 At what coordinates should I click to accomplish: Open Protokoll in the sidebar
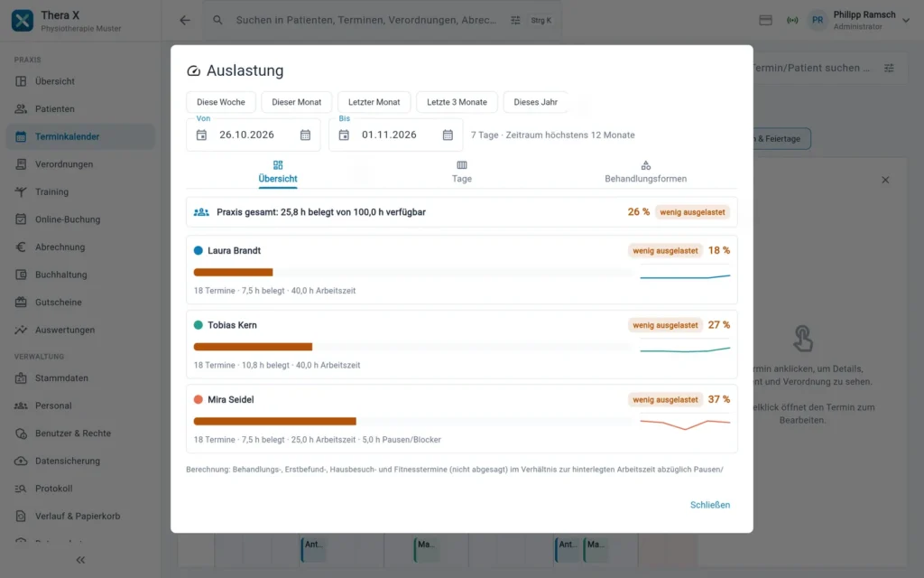pos(80,489)
